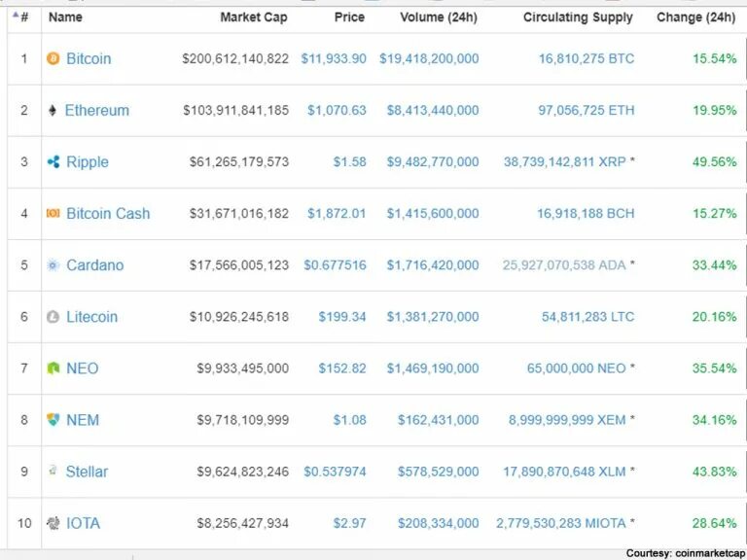The image size is (747, 560).
Task: Open Bitcoin price $11,933.90 link
Action: 334,58
